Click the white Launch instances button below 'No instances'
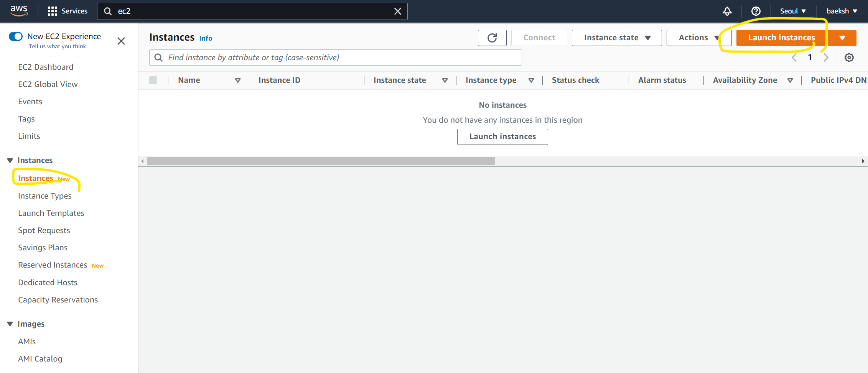The height and width of the screenshot is (373, 868). point(502,136)
